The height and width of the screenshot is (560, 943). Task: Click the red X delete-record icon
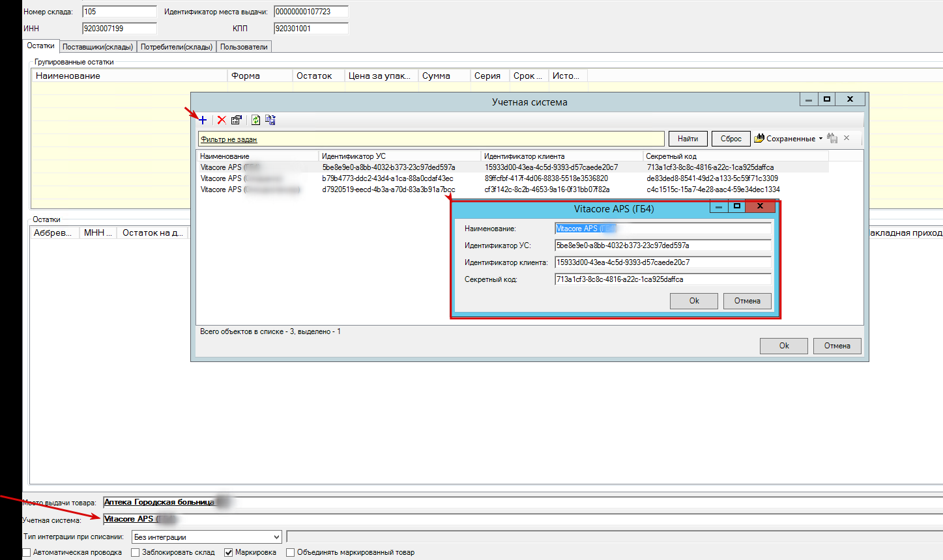tap(222, 120)
